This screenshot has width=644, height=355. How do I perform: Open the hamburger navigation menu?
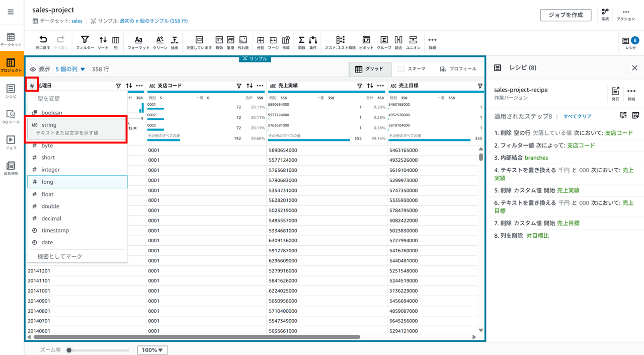pos(11,12)
